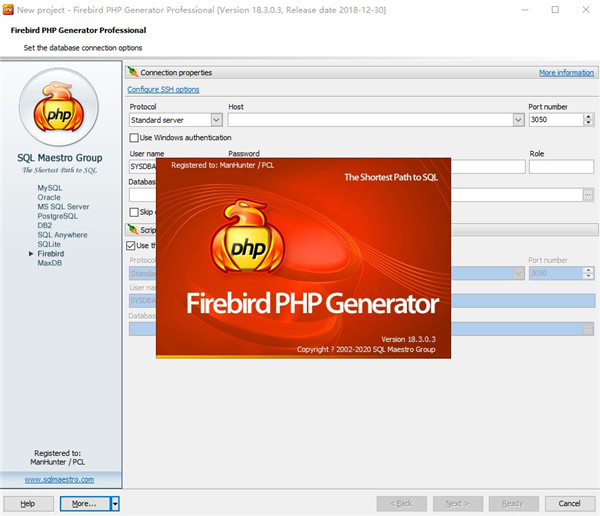Screen dimensions: 600x516
Task: Close the window with the X button
Action: pyautogui.click(x=585, y=10)
